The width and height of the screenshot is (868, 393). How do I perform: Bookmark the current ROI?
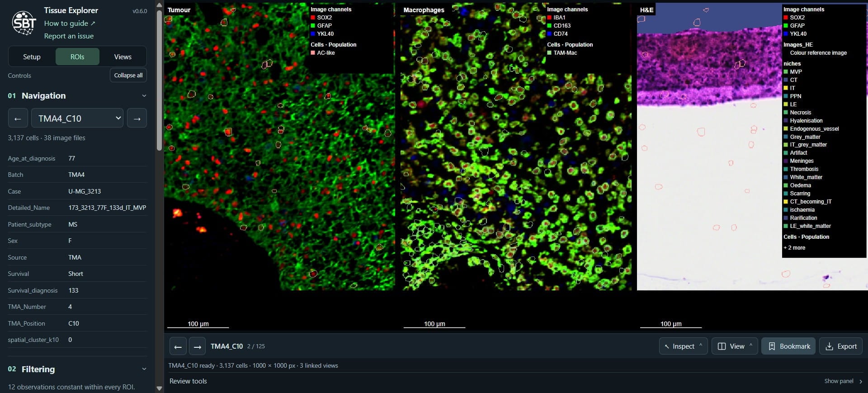click(788, 346)
